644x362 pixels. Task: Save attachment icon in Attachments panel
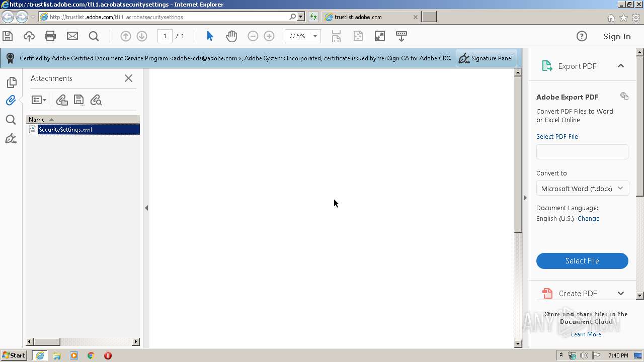(79, 100)
